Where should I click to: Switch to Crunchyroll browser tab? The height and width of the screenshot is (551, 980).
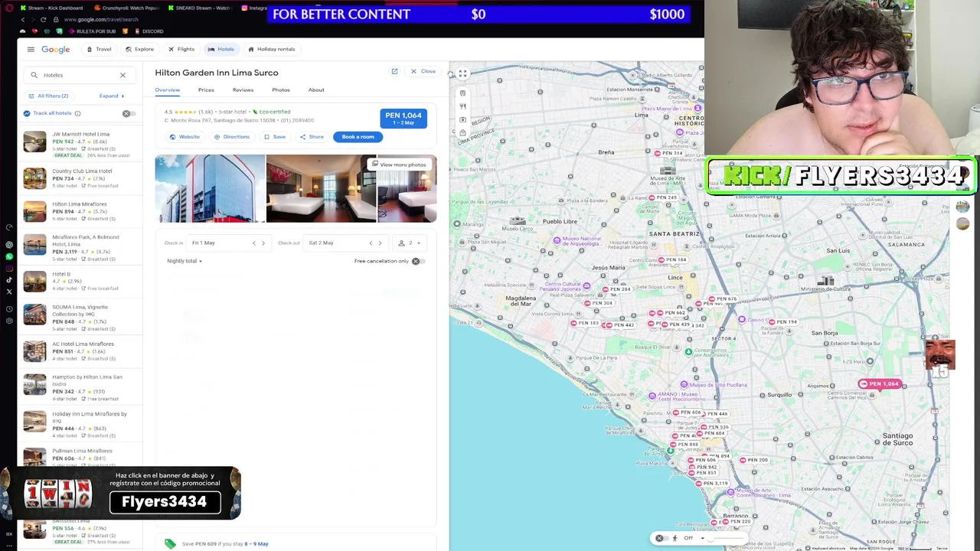126,8
